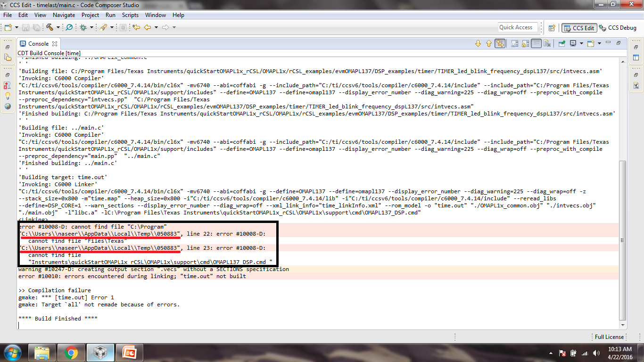
Task: Open the Scripts menu
Action: (x=131, y=15)
